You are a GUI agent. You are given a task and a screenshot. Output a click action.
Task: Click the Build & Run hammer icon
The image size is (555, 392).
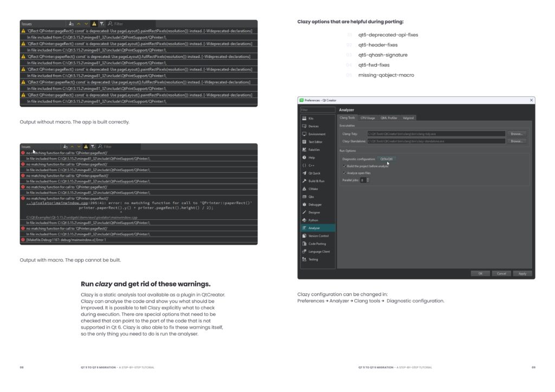(x=305, y=181)
